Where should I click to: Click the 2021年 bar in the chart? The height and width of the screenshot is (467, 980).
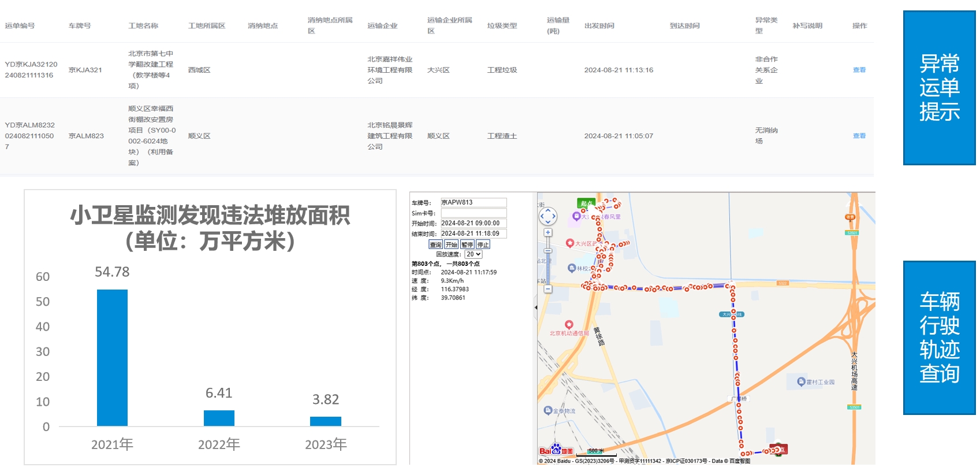tap(112, 358)
